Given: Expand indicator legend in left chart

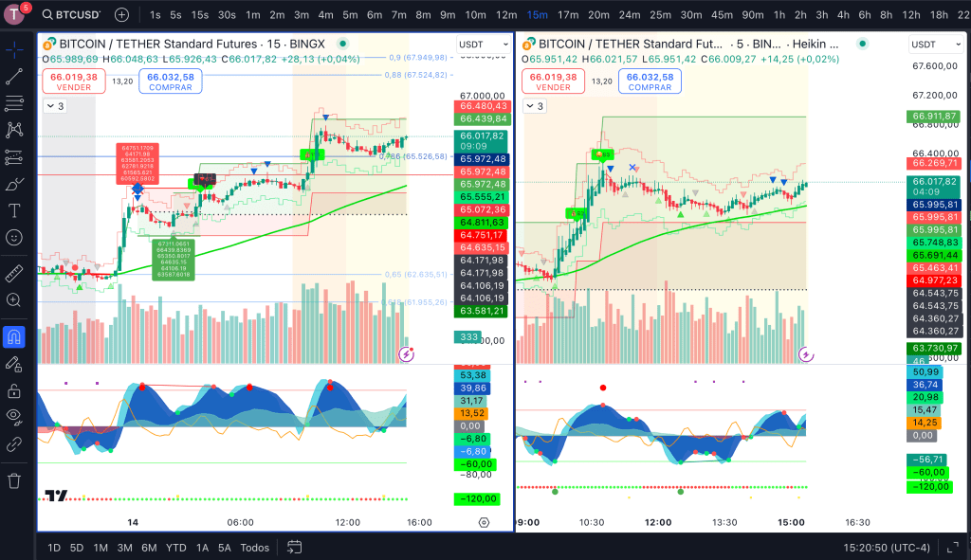Looking at the screenshot, I should click(x=54, y=106).
